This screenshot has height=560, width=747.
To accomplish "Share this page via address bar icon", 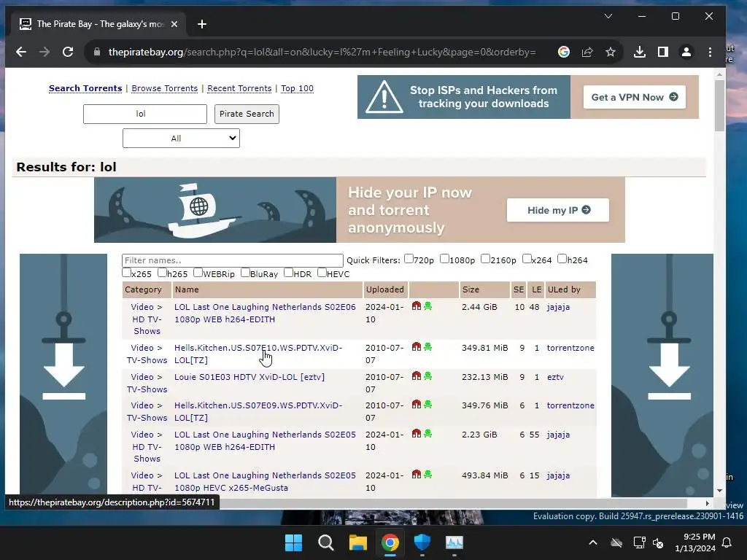I will coord(587,52).
